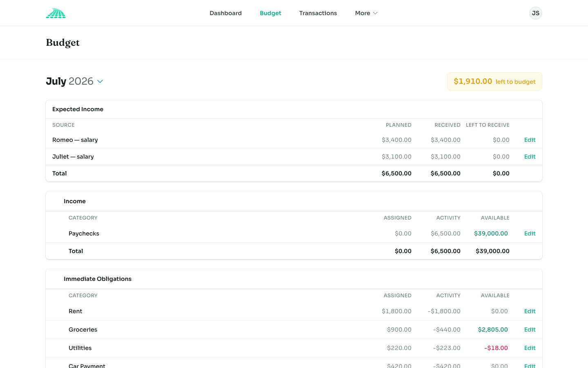
Task: Click Rent assigned $1,800.00 amount
Action: tap(396, 311)
